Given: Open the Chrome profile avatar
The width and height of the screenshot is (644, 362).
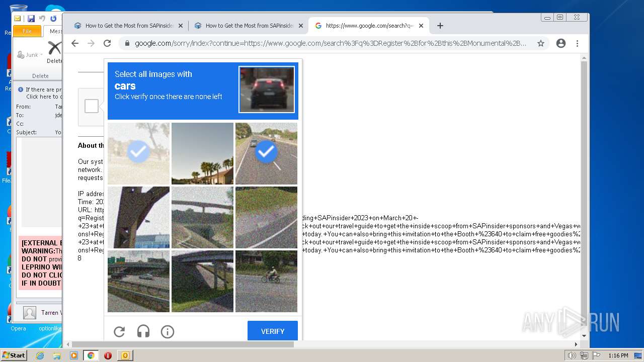Looking at the screenshot, I should pos(561,43).
